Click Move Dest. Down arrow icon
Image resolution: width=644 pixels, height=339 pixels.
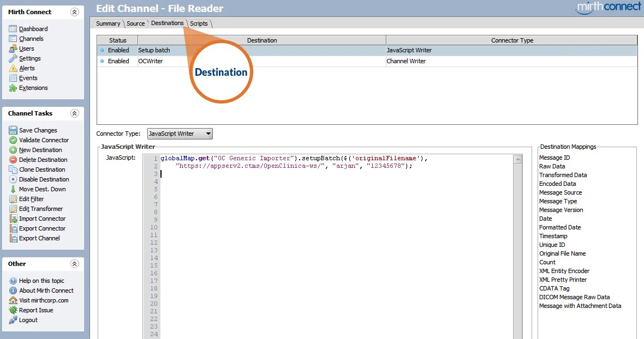pyautogui.click(x=13, y=189)
